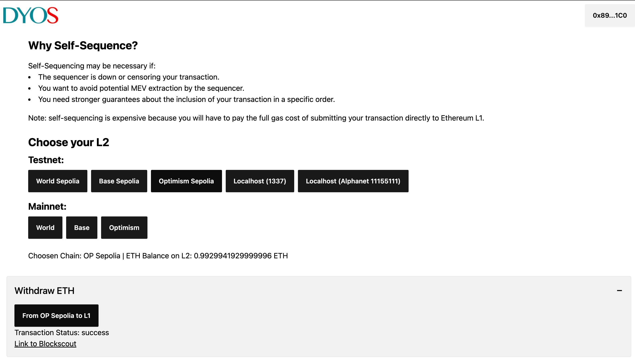Image resolution: width=635 pixels, height=364 pixels.
Task: Select Base Sepolia testnet
Action: (119, 181)
